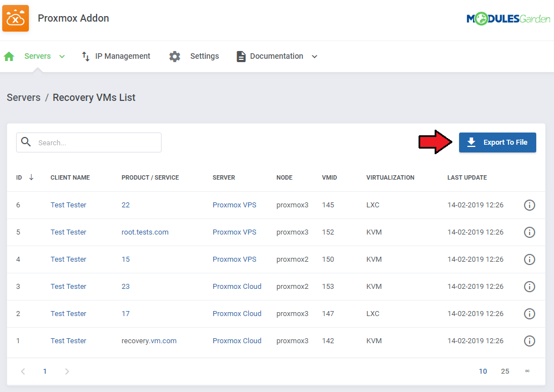Screen dimensions: 554x392
Task: Open the Documentation menu item
Action: (276, 56)
